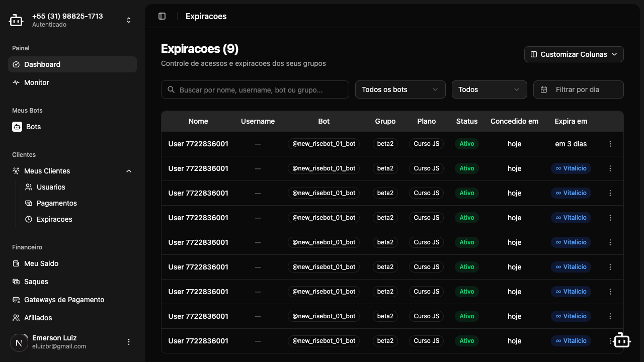Open the floating chatbot icon at corner
Viewport: 644px width, 362px height.
click(x=622, y=340)
